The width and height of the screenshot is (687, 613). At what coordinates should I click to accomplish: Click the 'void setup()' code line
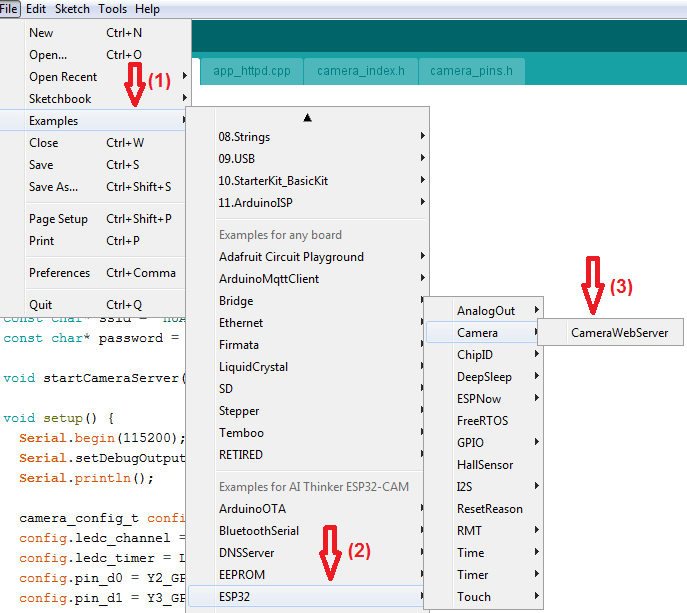coord(58,418)
